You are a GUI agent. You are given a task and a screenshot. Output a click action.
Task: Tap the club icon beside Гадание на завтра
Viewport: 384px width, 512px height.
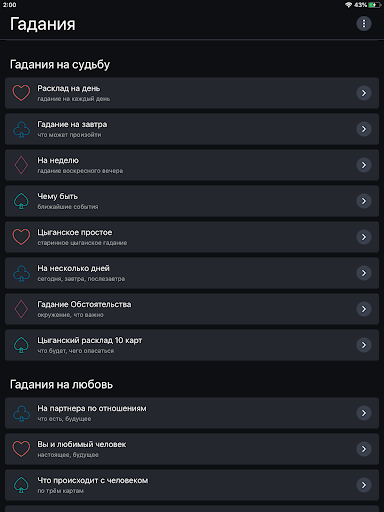[21, 129]
